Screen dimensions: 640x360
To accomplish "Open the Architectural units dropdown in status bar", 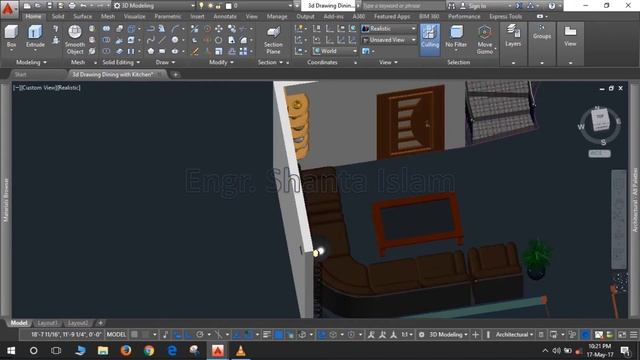I will click(x=514, y=335).
